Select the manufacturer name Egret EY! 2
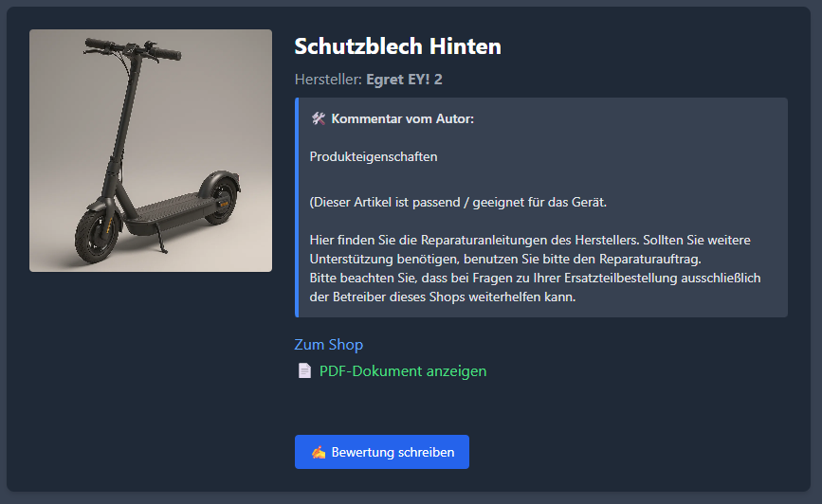822x504 pixels. tap(404, 80)
